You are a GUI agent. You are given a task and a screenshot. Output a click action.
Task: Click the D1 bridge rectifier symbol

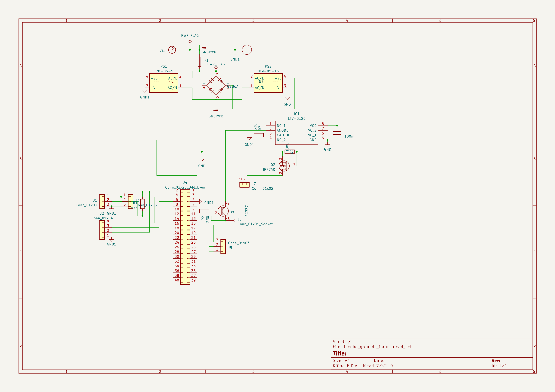click(x=216, y=86)
